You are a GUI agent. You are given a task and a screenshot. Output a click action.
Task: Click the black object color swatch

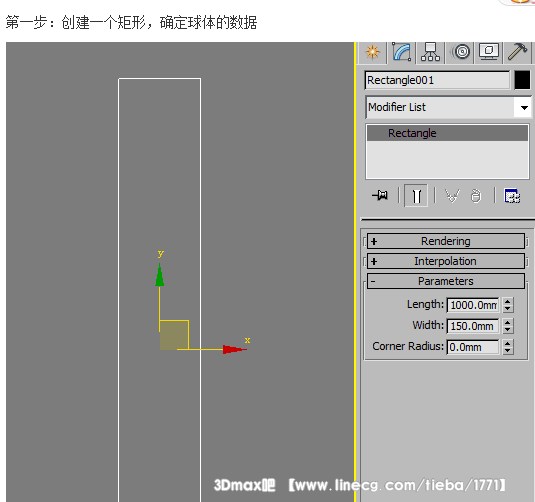point(522,80)
